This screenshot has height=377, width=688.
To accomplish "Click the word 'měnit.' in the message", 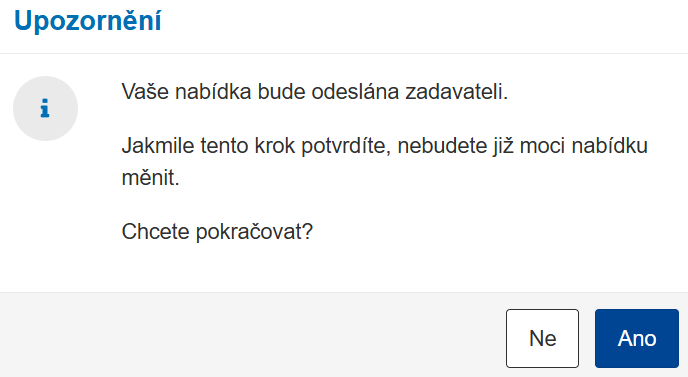I will point(150,178).
